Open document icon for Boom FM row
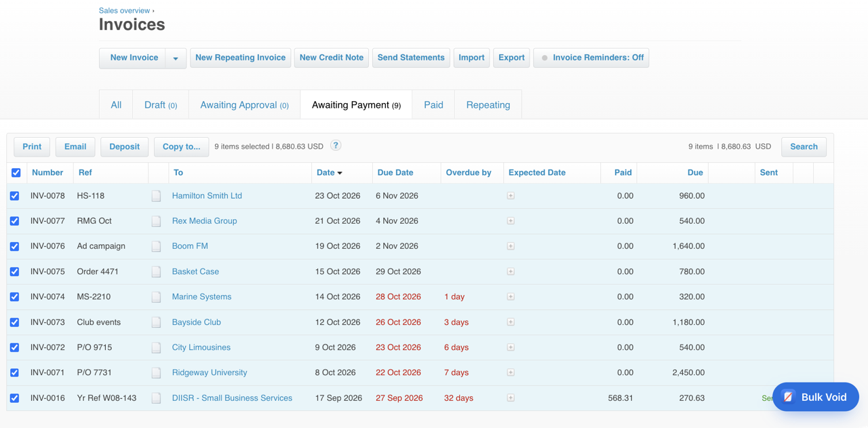868x428 pixels. [156, 246]
